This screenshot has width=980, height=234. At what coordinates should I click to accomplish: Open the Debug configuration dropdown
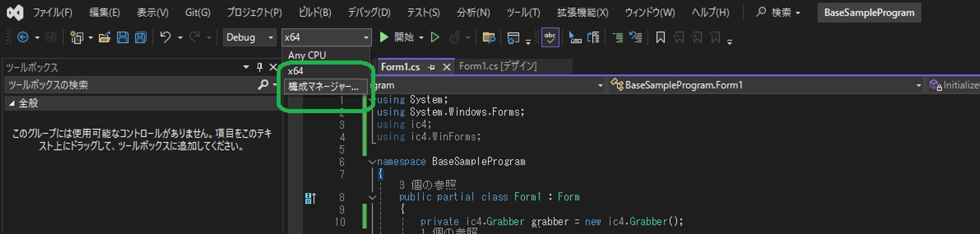click(249, 37)
